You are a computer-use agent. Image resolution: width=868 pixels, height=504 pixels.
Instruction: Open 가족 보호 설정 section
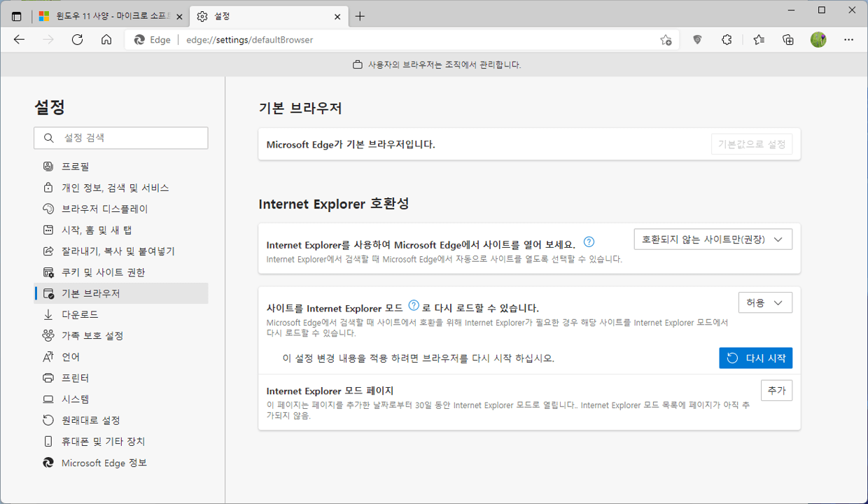[121, 335]
